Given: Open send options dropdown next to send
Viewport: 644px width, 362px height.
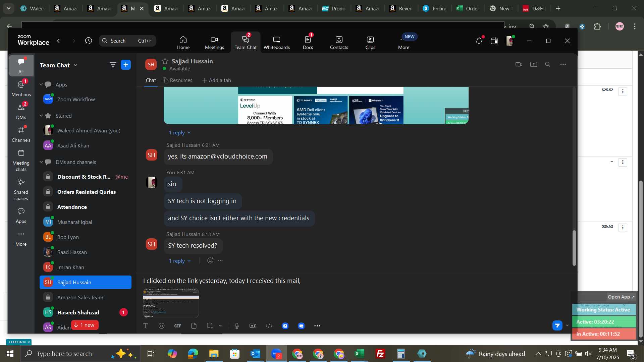Looking at the screenshot, I should point(568,325).
